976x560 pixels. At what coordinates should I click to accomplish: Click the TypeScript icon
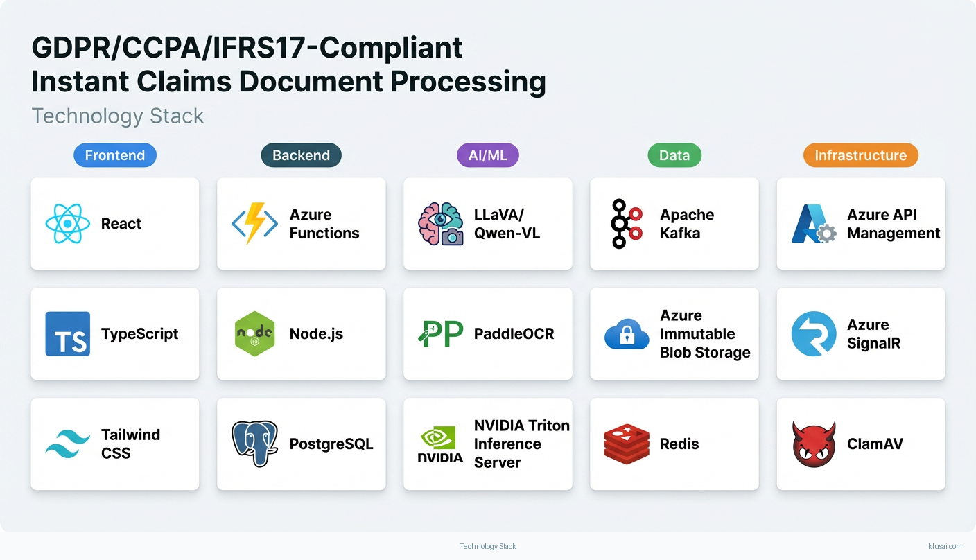[x=67, y=333]
